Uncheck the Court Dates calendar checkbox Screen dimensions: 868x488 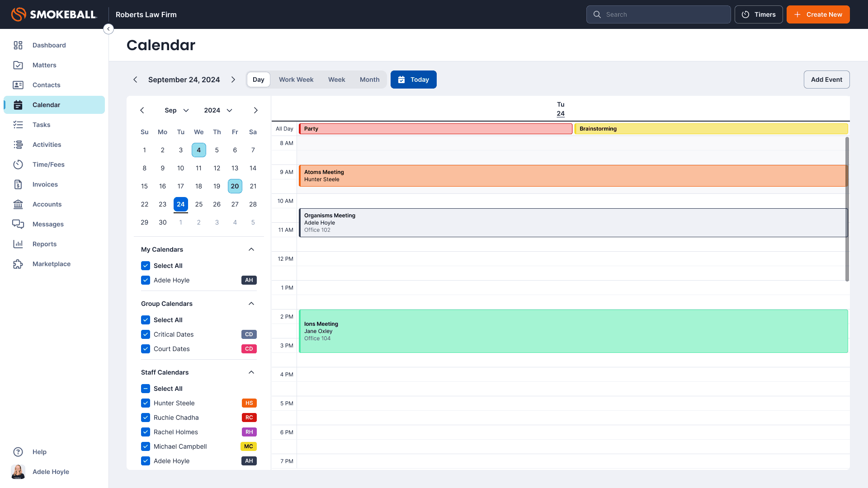coord(146,349)
